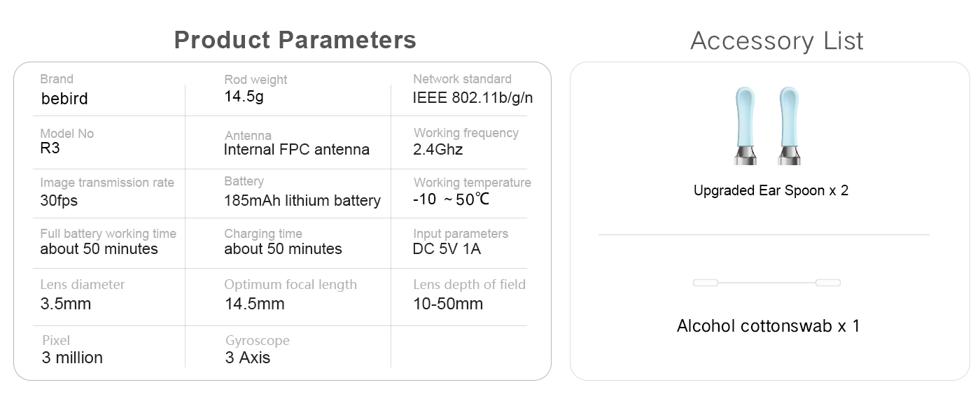Viewport: 980px width, 408px height.
Task: Click the left blue ear spoon image
Action: (745, 126)
